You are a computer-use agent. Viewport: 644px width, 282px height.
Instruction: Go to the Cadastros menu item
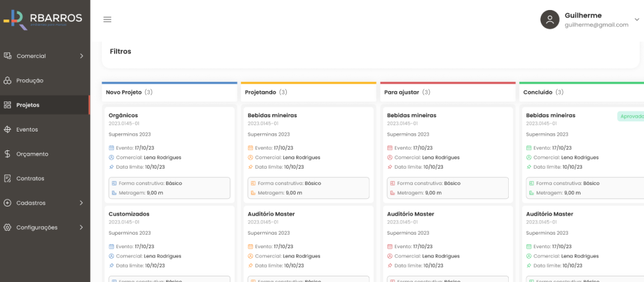[31, 203]
